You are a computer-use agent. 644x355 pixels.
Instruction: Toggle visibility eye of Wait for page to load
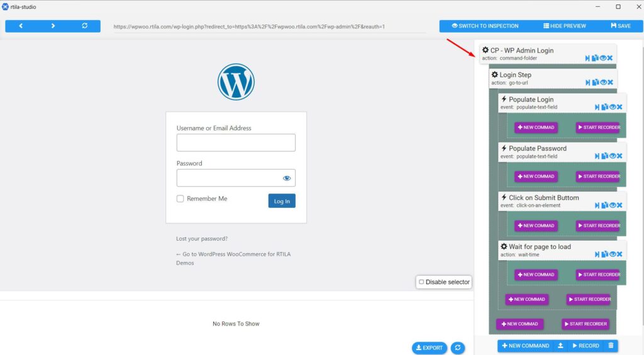coord(613,254)
